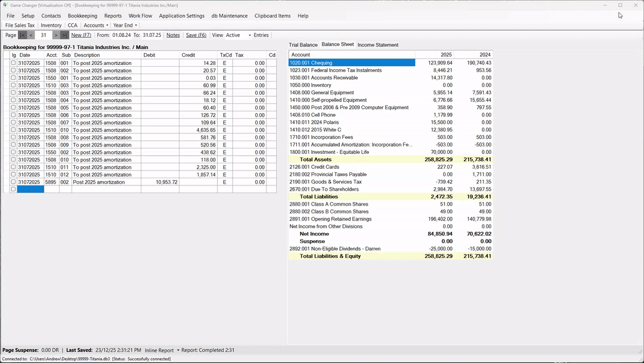The height and width of the screenshot is (363, 644).
Task: Jump to last page using >| button
Action: coord(64,35)
